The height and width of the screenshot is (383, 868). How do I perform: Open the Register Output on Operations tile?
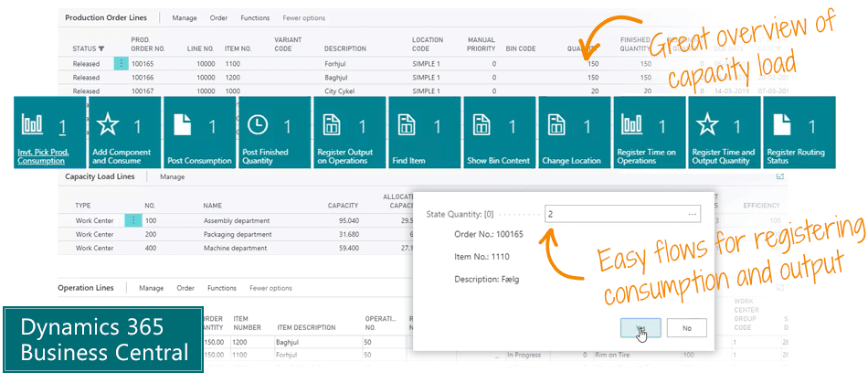pyautogui.click(x=349, y=133)
